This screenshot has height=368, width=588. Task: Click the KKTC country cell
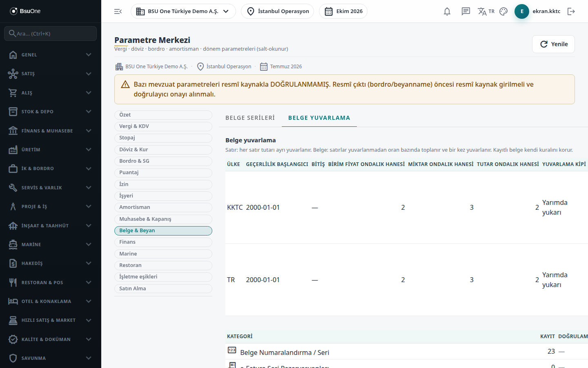(x=235, y=207)
